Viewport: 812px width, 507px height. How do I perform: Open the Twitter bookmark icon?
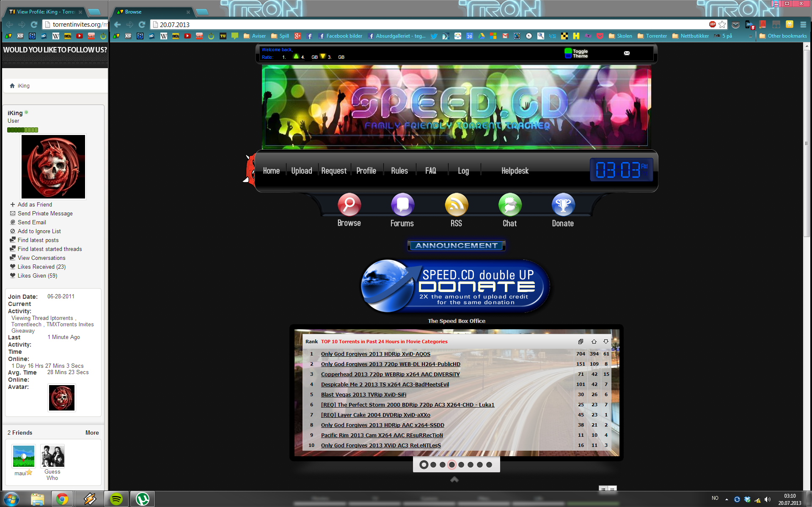(x=434, y=36)
